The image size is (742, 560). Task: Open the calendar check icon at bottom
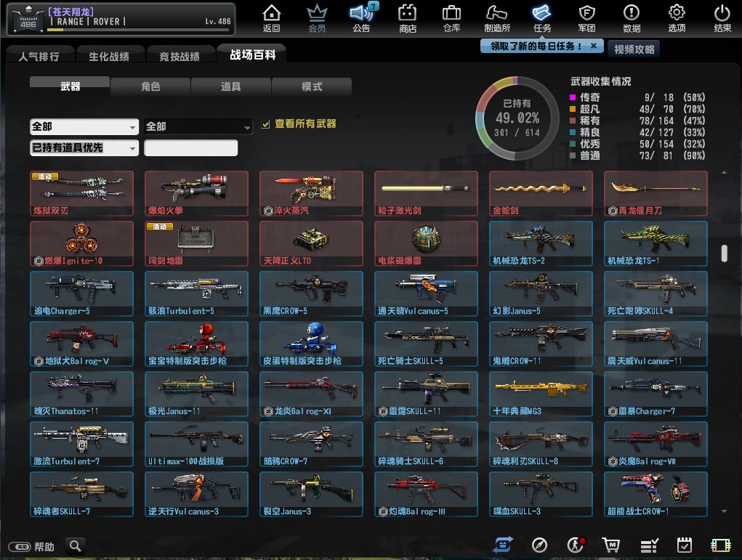[684, 545]
